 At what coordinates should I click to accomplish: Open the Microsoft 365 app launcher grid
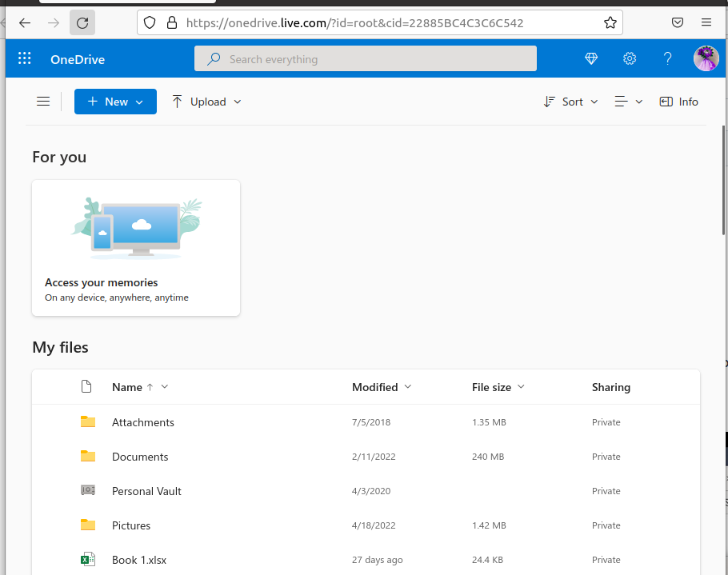pyautogui.click(x=24, y=58)
